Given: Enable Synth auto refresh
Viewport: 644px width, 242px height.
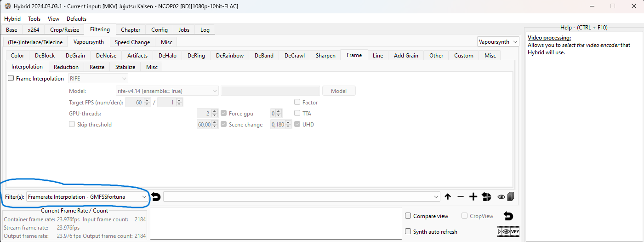Looking at the screenshot, I should (408, 232).
